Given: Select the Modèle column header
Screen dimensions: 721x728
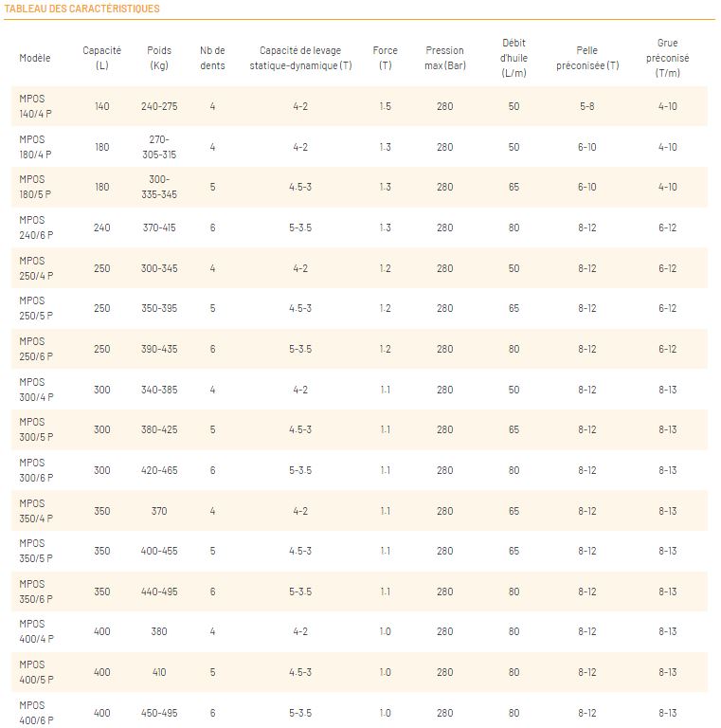Looking at the screenshot, I should pyautogui.click(x=34, y=58).
